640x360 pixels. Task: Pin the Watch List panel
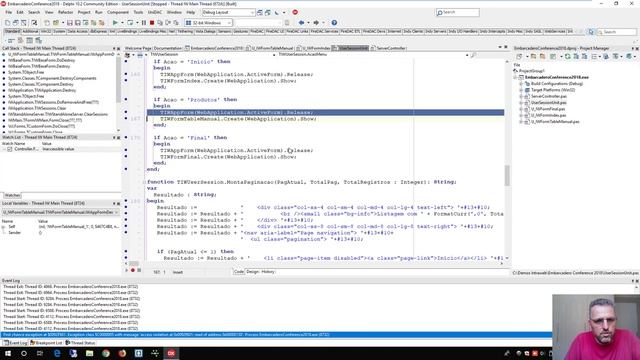point(114,138)
